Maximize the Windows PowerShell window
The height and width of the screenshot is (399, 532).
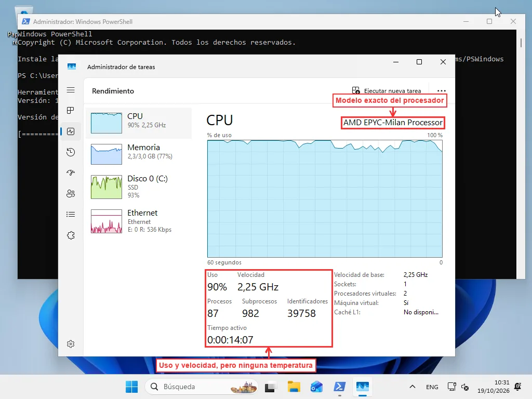[x=489, y=21]
